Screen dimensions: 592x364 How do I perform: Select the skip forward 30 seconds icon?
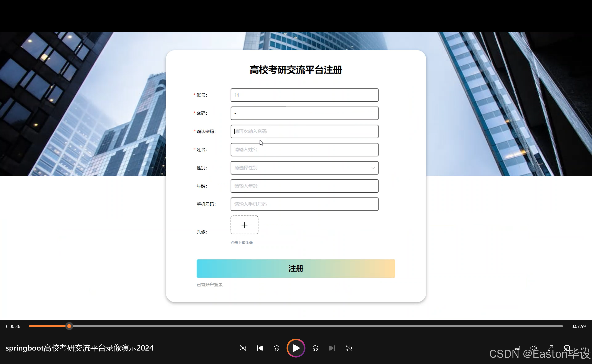coord(315,348)
